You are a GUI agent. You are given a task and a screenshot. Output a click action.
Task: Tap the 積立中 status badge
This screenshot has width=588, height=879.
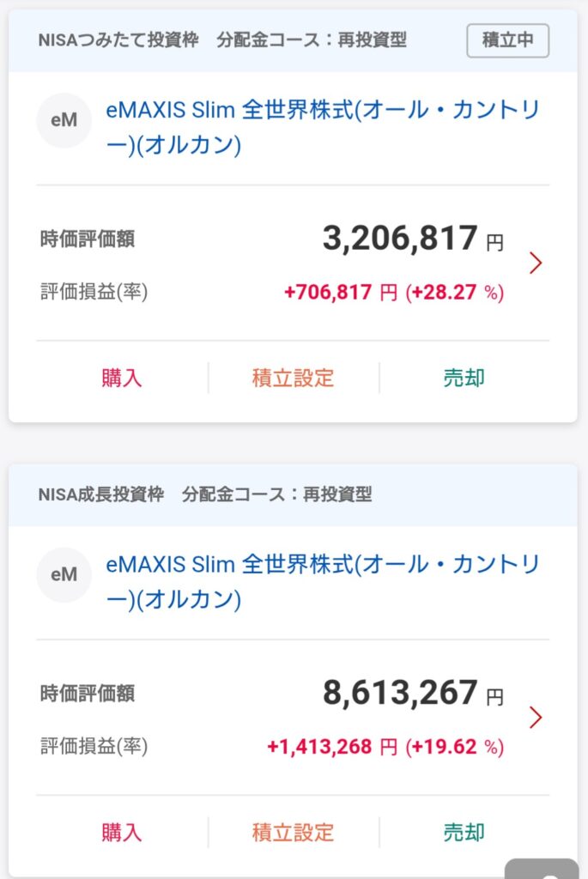tap(508, 39)
